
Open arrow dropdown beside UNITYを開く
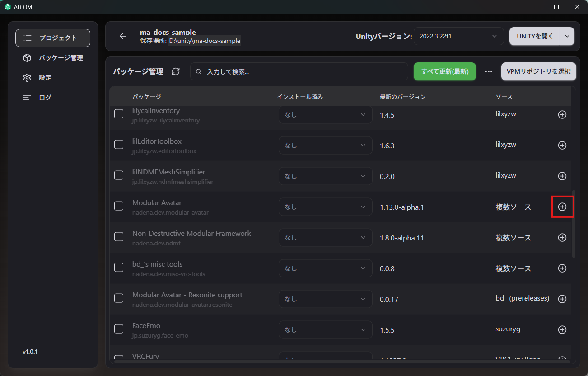point(567,36)
